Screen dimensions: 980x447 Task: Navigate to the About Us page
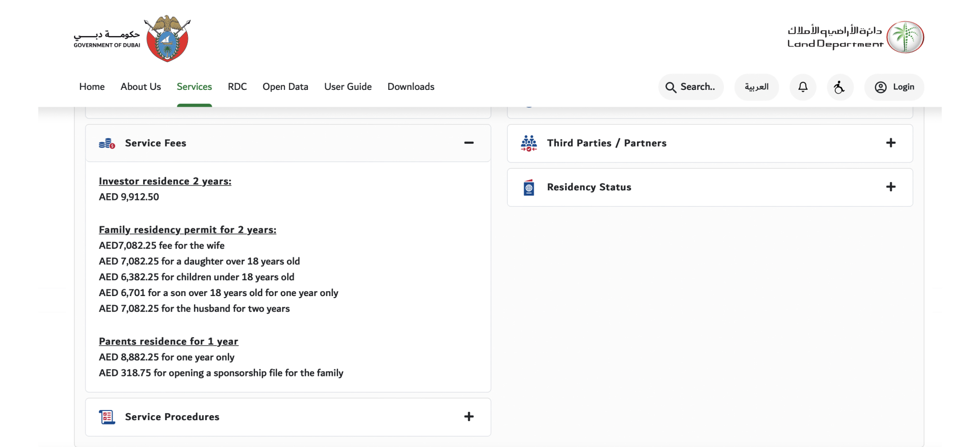pyautogui.click(x=141, y=87)
